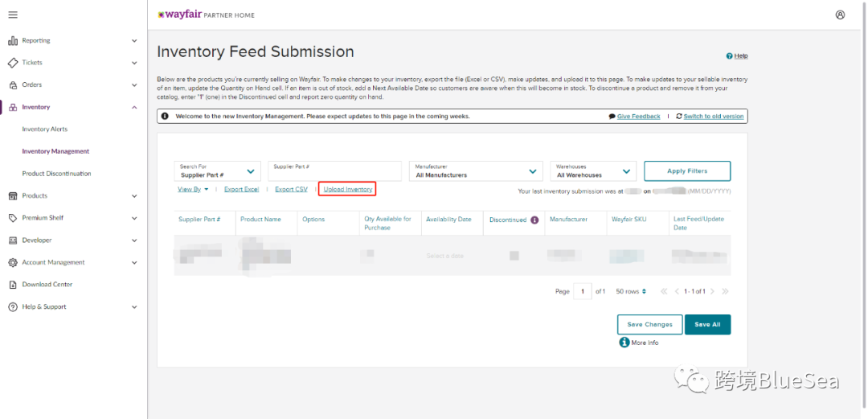Click the Download Center file icon

(13, 285)
